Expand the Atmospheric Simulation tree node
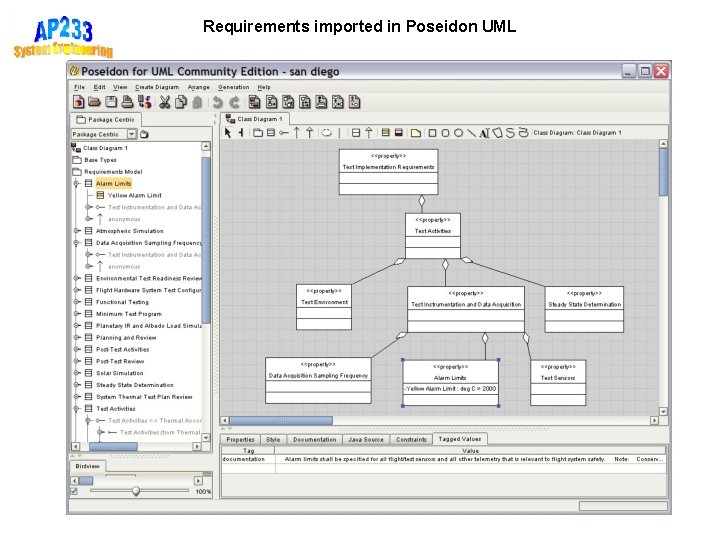The image size is (720, 540). (77, 231)
